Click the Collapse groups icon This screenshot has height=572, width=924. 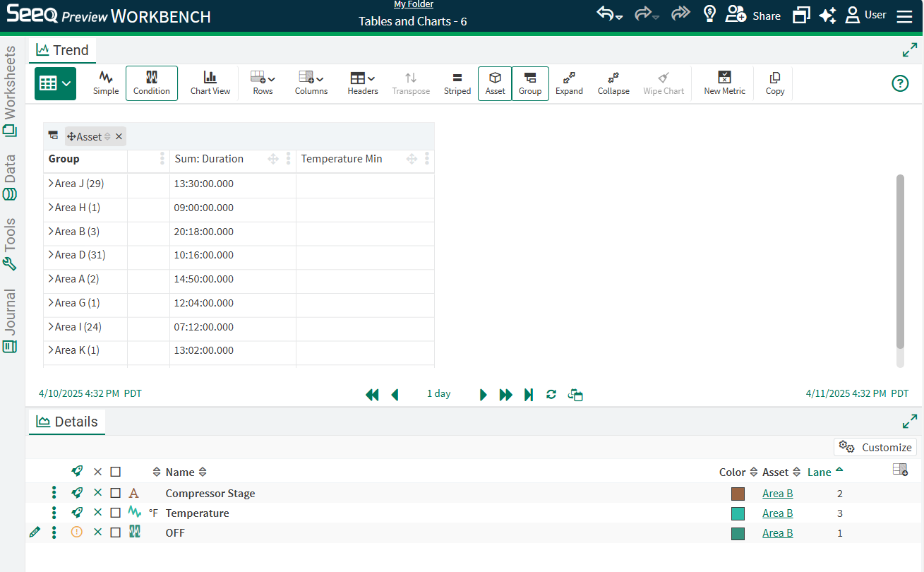point(613,83)
